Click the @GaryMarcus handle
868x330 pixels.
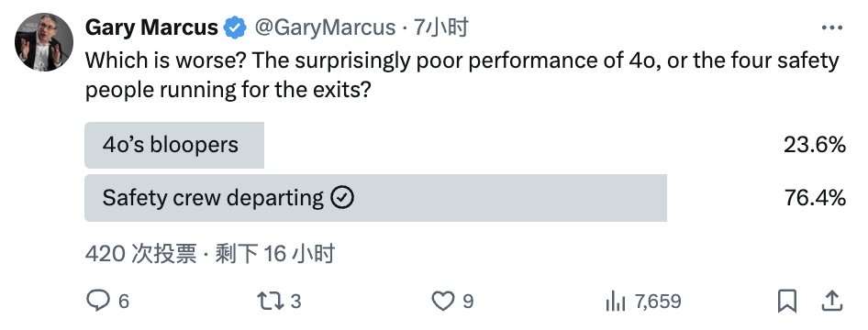325,27
